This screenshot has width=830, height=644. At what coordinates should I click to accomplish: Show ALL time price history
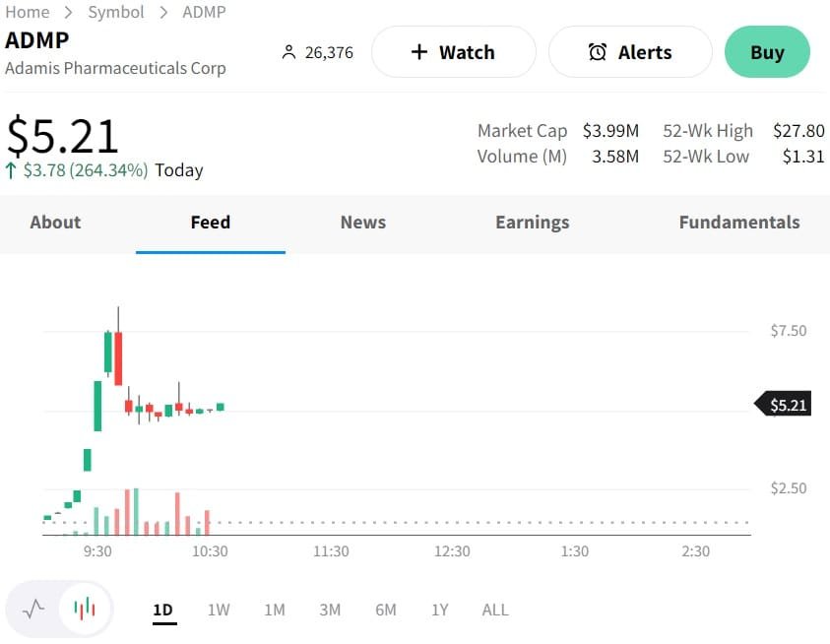pyautogui.click(x=495, y=610)
